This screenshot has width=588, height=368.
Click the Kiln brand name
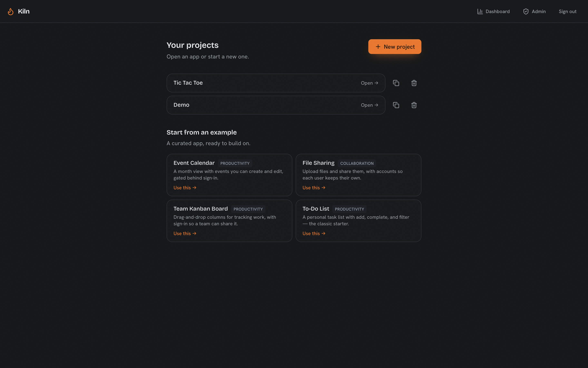pyautogui.click(x=23, y=11)
